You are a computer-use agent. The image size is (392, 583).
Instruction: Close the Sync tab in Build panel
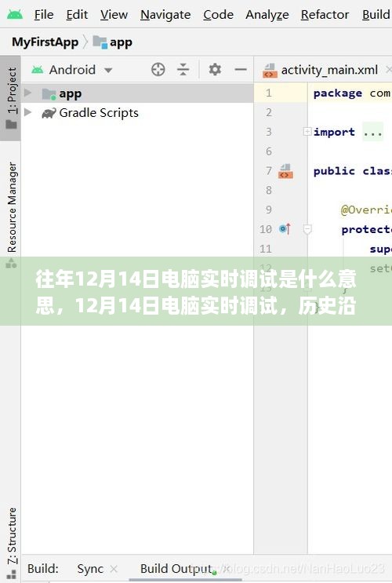coord(114,569)
